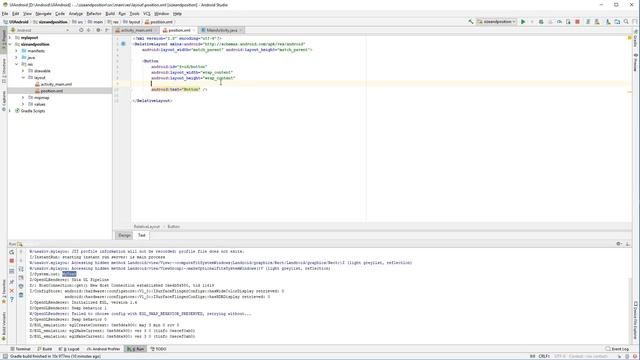Click the layout breadcrumb in navigation bar

131,22
